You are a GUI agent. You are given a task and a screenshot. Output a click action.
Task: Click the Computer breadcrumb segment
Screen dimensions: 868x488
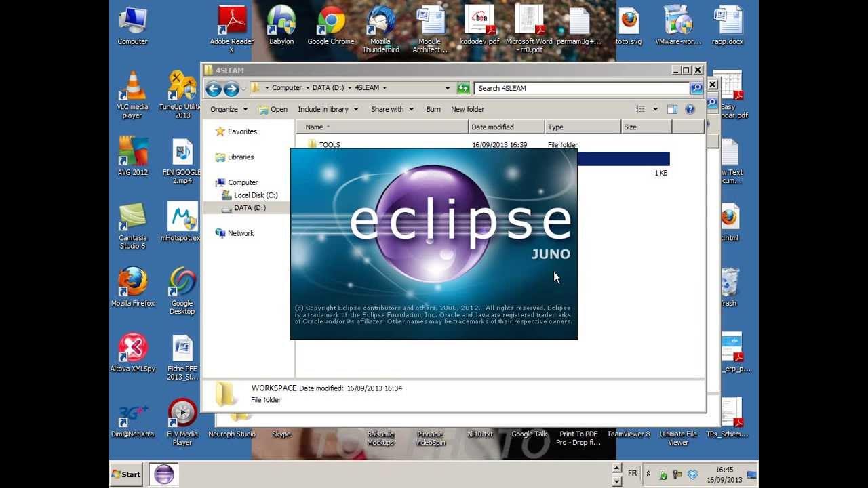[x=287, y=88]
